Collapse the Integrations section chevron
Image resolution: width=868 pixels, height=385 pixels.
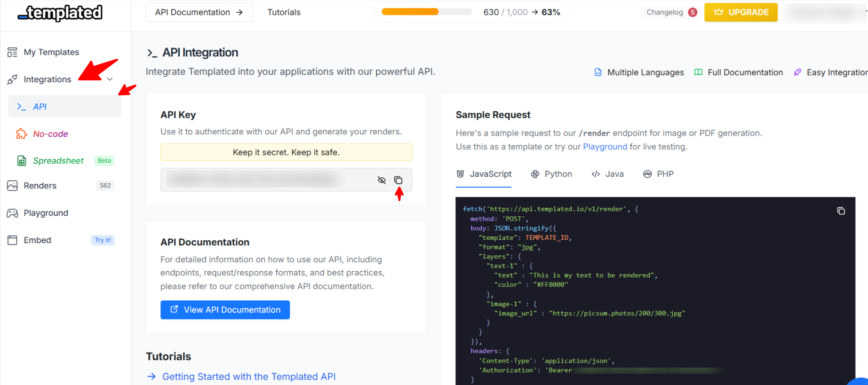[110, 79]
